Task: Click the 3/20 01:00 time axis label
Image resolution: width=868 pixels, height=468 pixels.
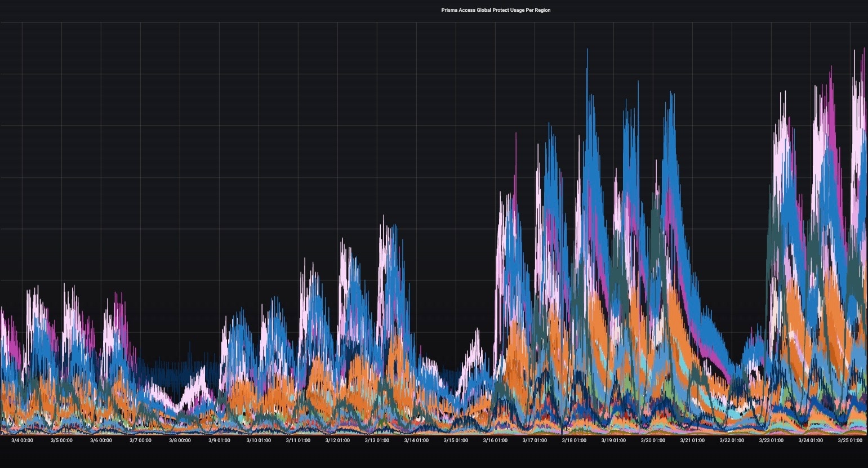Action: pyautogui.click(x=653, y=440)
